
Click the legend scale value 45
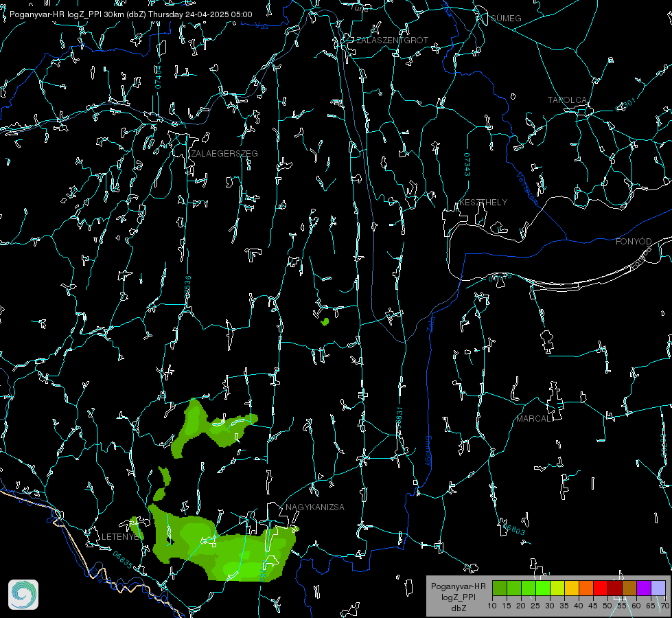point(592,606)
